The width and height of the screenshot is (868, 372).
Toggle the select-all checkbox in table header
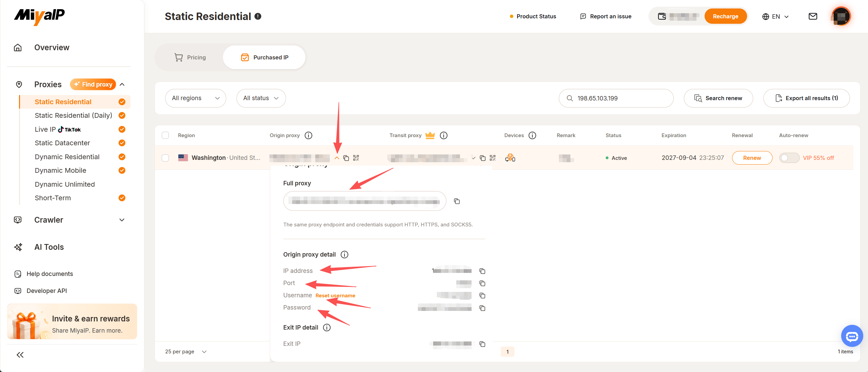pos(165,135)
